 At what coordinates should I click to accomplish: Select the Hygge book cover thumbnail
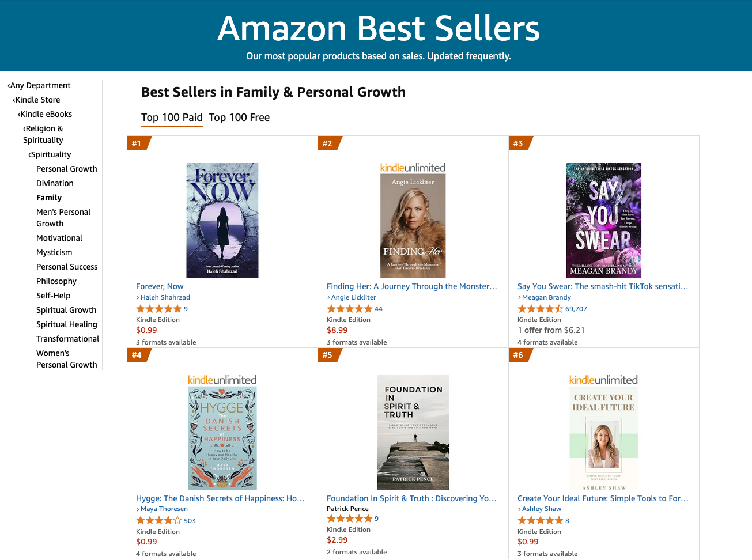[x=222, y=438]
